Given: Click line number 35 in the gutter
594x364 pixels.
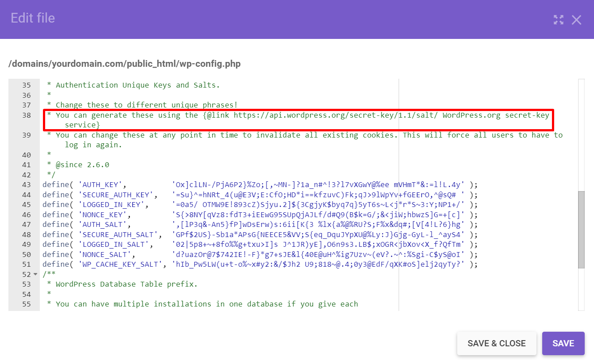Looking at the screenshot, I should (26, 85).
